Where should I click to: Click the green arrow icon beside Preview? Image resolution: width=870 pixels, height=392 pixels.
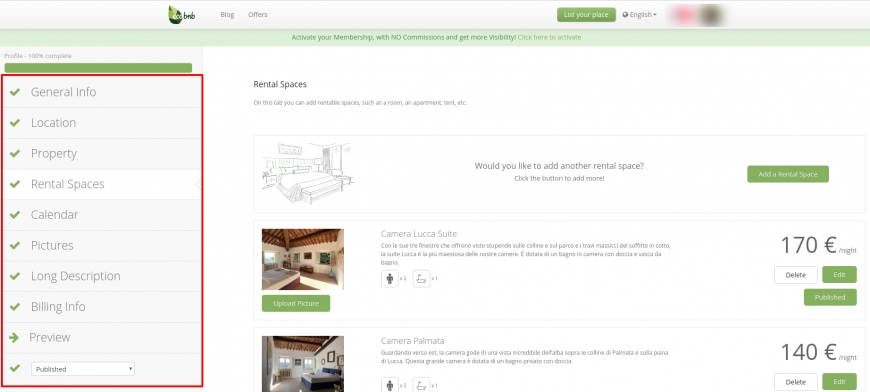coord(14,337)
